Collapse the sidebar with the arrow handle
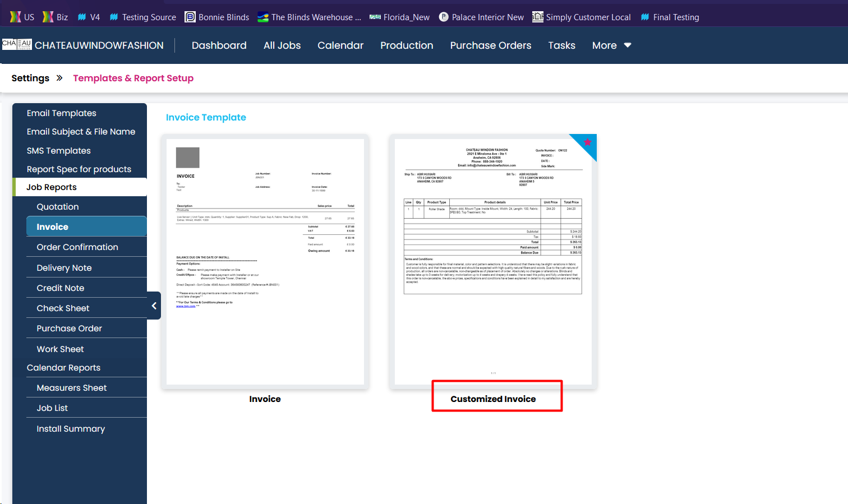 154,306
